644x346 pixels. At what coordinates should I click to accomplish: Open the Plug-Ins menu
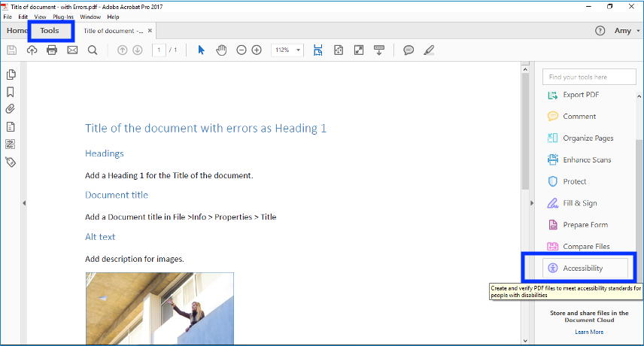click(63, 17)
